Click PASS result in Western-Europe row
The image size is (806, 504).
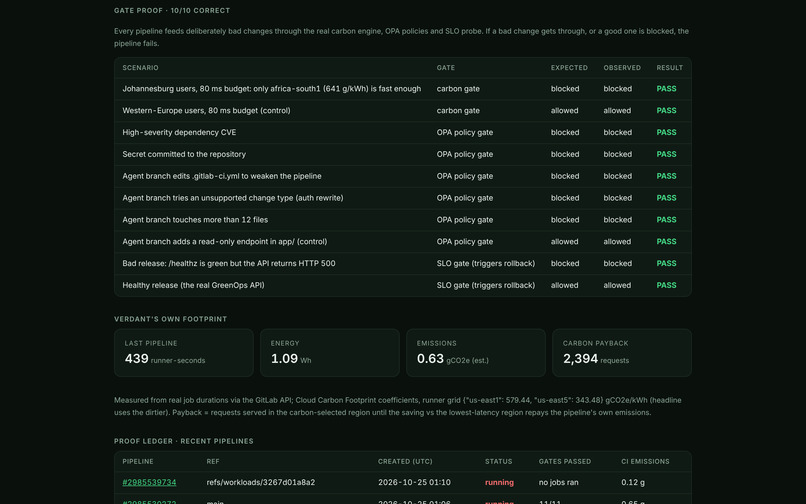666,111
